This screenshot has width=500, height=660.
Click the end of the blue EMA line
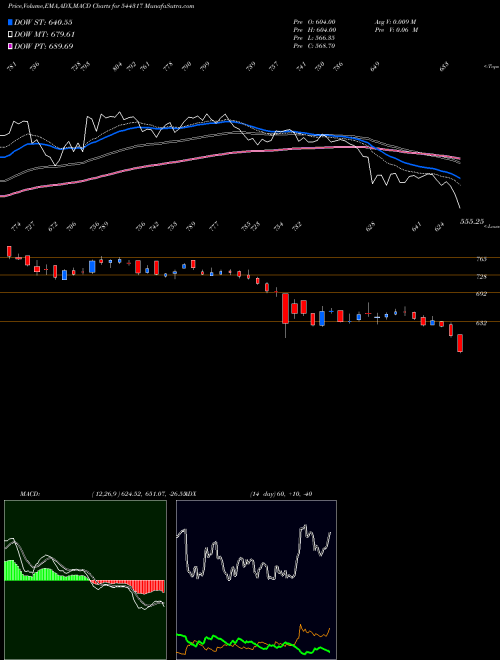point(460,178)
